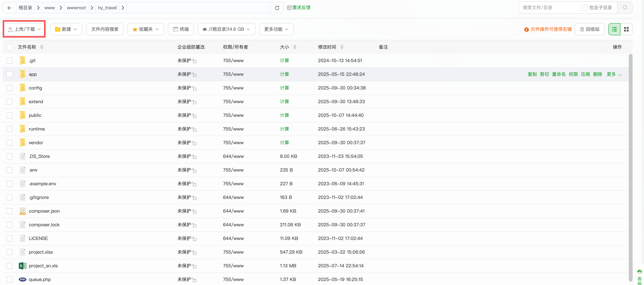
Task: Click the back arrow in breadcrumb bar
Action: coord(9,8)
